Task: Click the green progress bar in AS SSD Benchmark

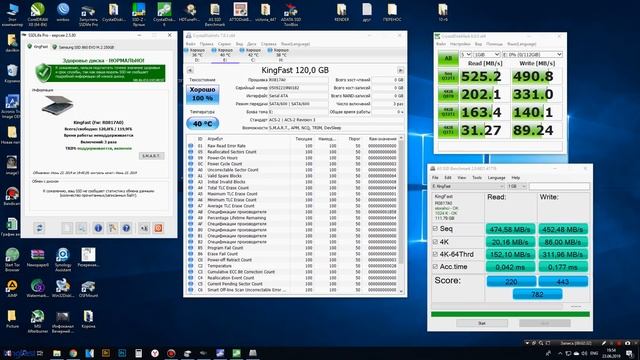Action: click(x=510, y=314)
